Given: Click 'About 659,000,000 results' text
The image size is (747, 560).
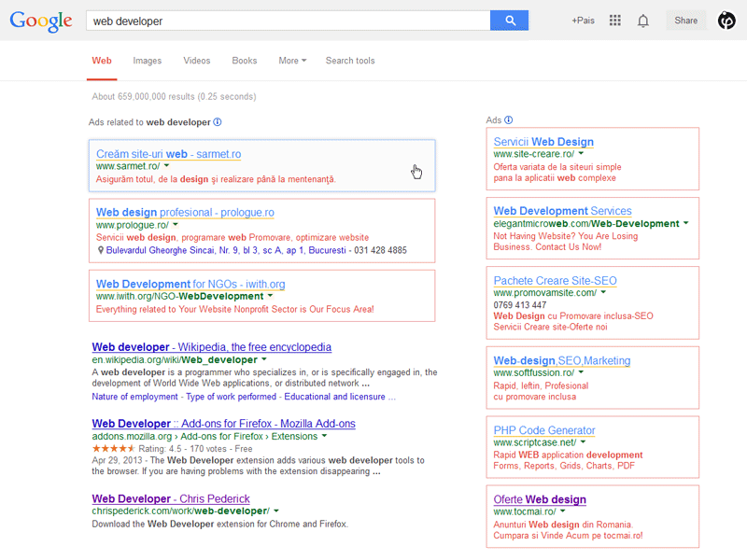Looking at the screenshot, I should [174, 97].
